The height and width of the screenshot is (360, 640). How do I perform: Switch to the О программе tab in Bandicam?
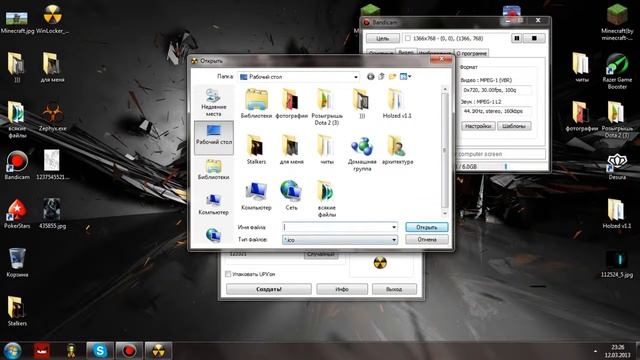click(x=471, y=53)
